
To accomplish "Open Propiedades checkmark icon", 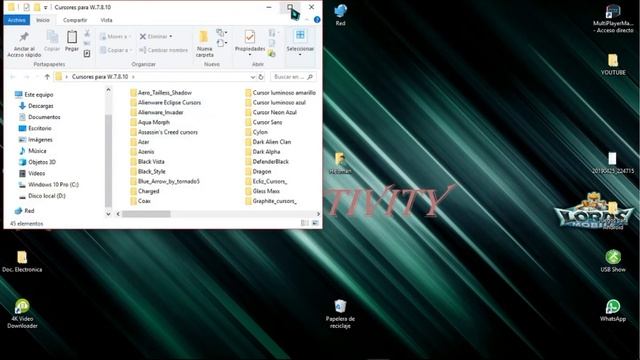I will (x=250, y=37).
